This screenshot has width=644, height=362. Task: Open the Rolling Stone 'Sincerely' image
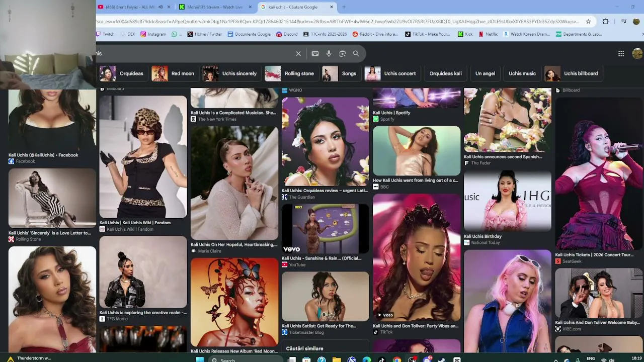[x=52, y=198]
